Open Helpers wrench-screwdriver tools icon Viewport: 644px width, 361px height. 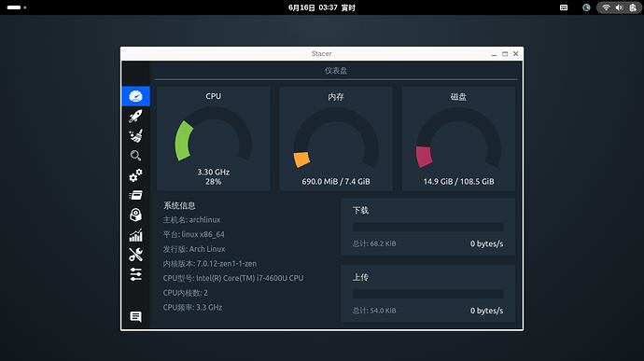pyautogui.click(x=135, y=255)
